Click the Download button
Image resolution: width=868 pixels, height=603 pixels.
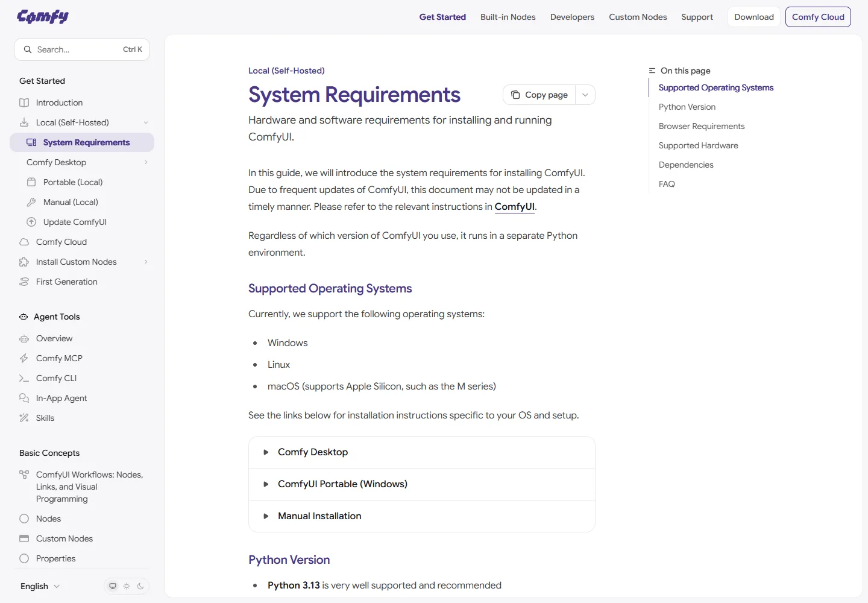tap(754, 17)
